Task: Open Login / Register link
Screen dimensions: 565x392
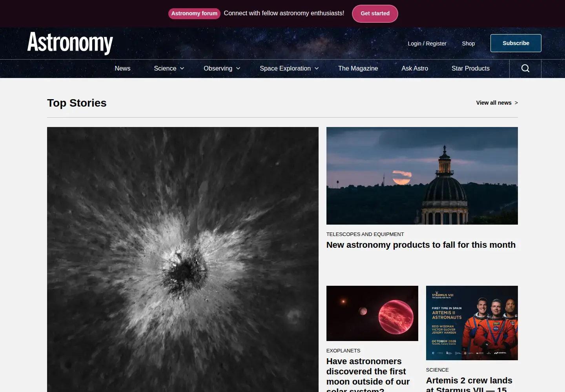Action: click(x=427, y=44)
